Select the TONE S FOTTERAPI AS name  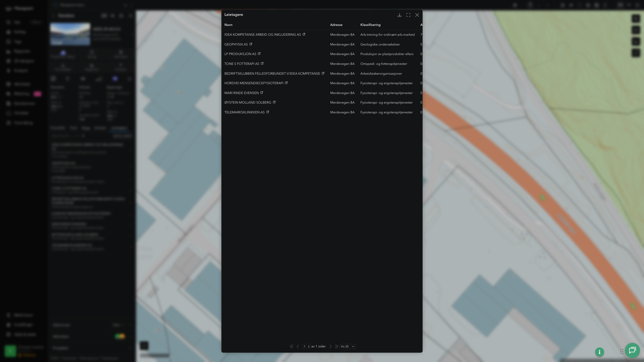[242, 64]
